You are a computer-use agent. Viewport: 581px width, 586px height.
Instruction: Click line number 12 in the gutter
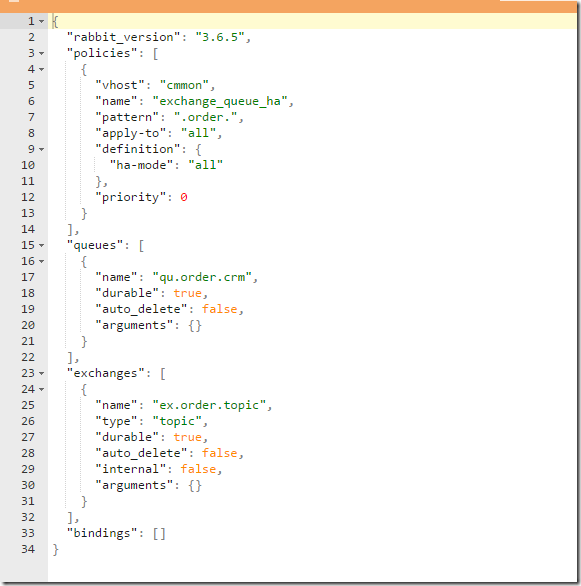(x=28, y=197)
